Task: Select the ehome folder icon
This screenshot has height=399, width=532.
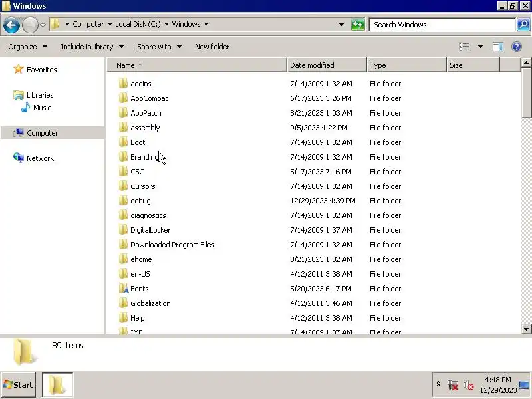Action: coord(123,259)
